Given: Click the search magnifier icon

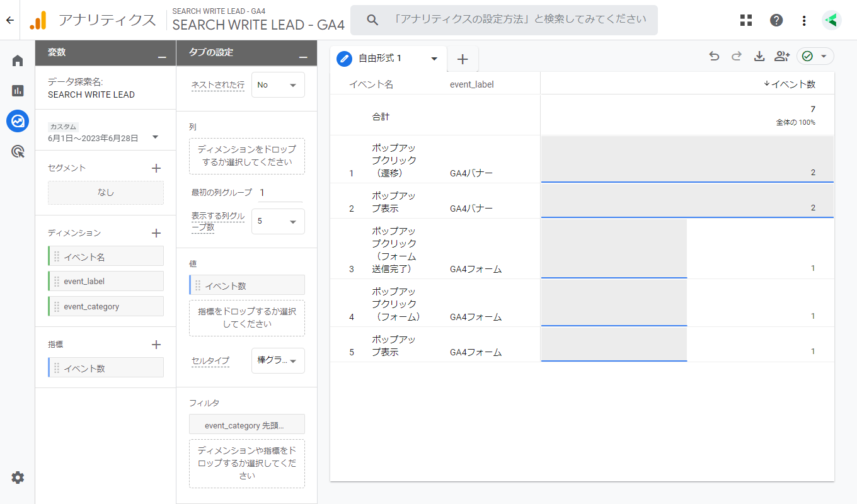Looking at the screenshot, I should click(x=372, y=20).
